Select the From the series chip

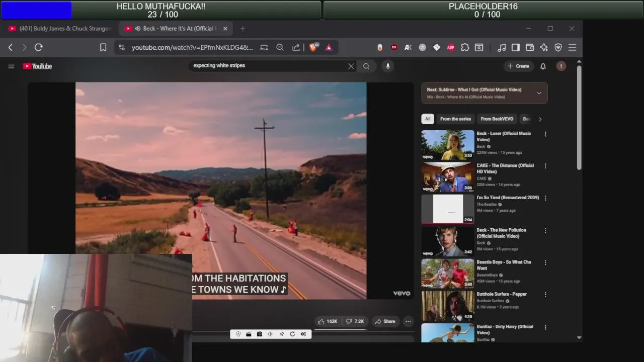pos(455,119)
